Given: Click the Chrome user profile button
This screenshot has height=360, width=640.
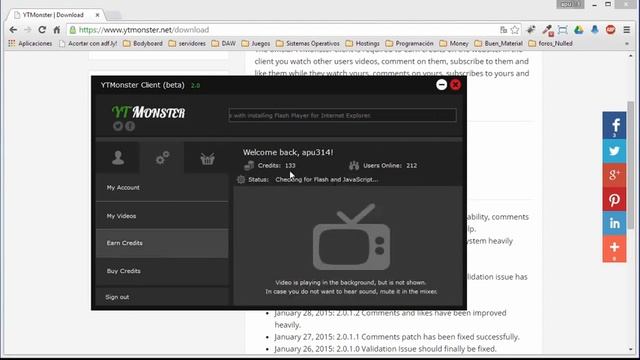Looking at the screenshot, I should pyautogui.click(x=570, y=4).
